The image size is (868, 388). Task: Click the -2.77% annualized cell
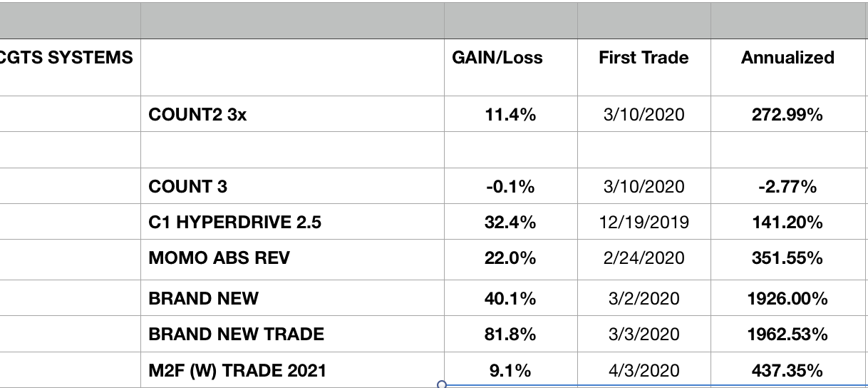[x=787, y=187]
